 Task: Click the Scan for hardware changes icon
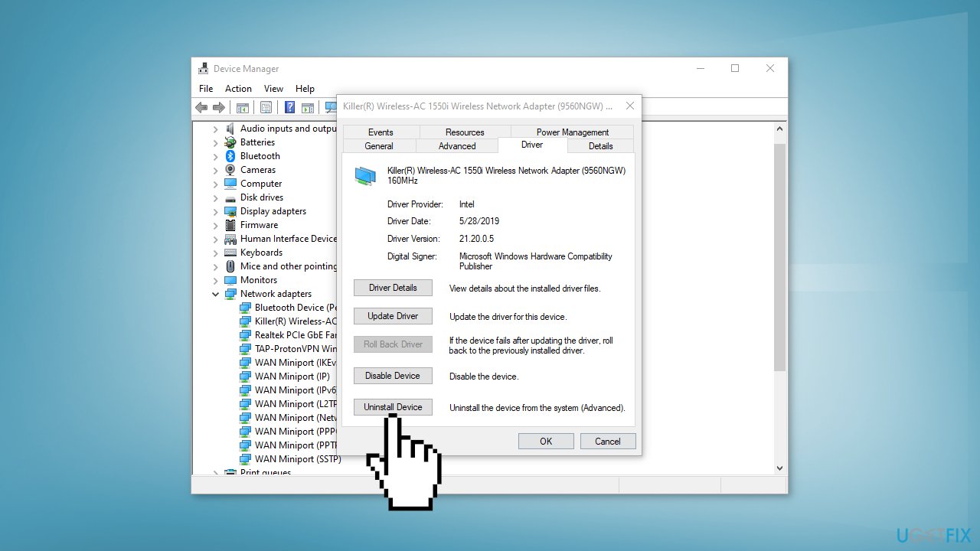tap(331, 107)
